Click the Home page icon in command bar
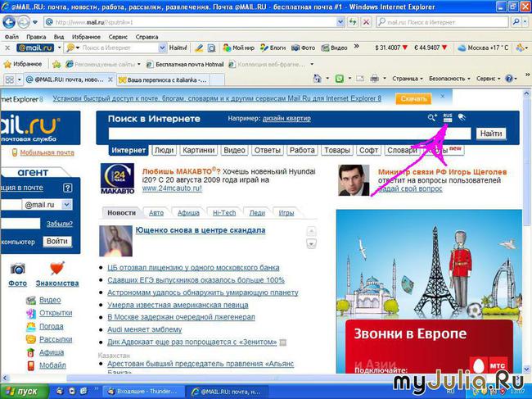 point(317,79)
